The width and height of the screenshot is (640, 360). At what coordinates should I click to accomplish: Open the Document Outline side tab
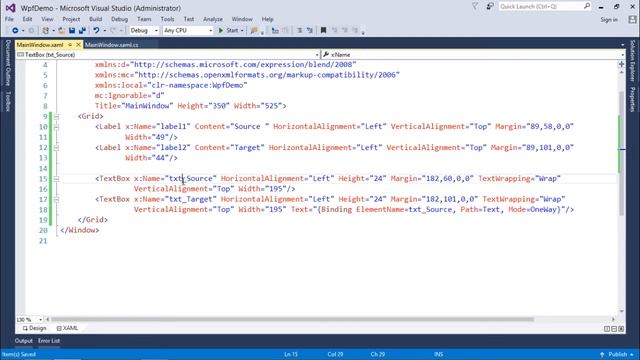point(7,63)
